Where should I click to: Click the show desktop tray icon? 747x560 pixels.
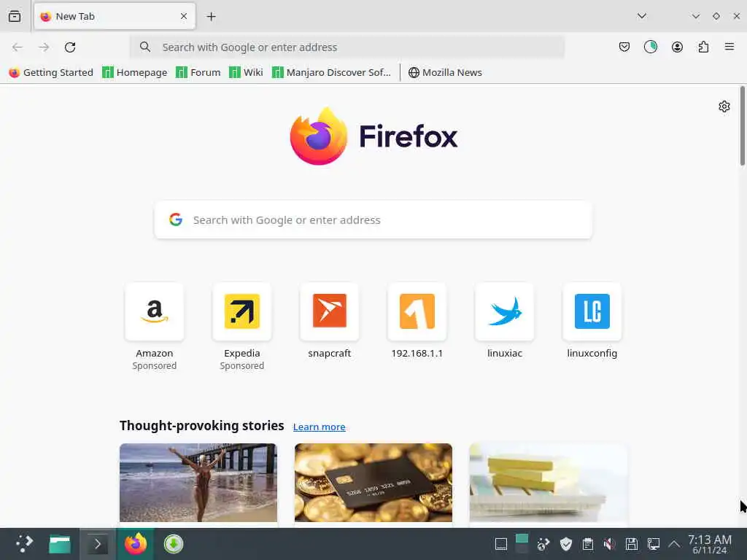[x=500, y=544]
